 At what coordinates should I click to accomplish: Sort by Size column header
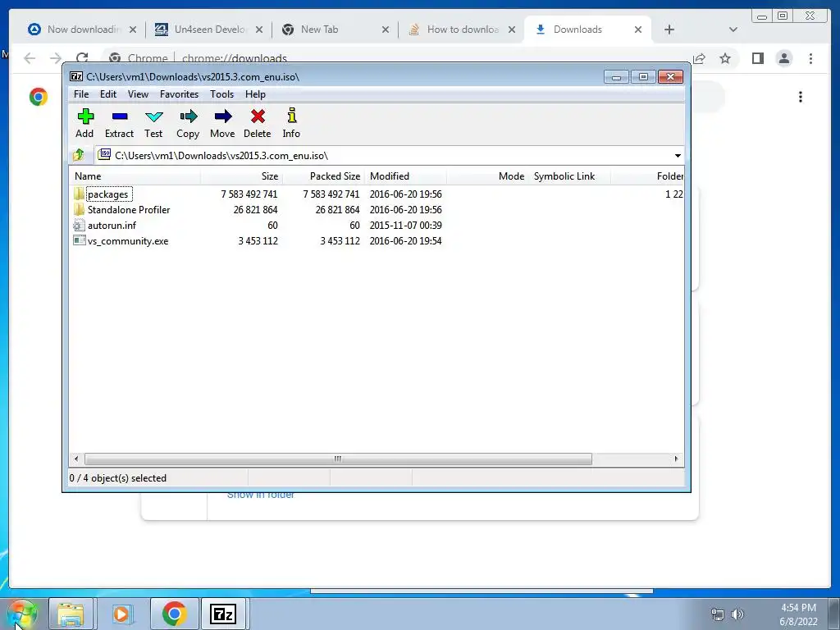241,176
